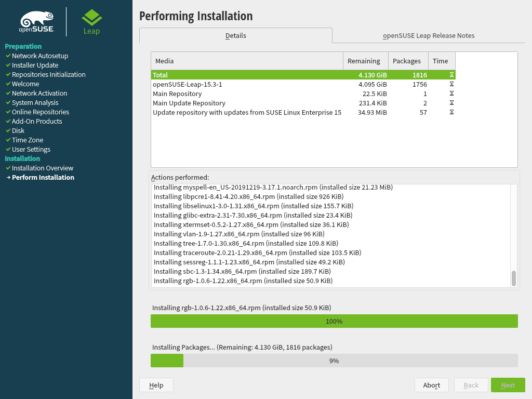Viewport: 532px width, 399px height.
Task: Click the openSUSE chameleon logo
Action: (x=37, y=22)
